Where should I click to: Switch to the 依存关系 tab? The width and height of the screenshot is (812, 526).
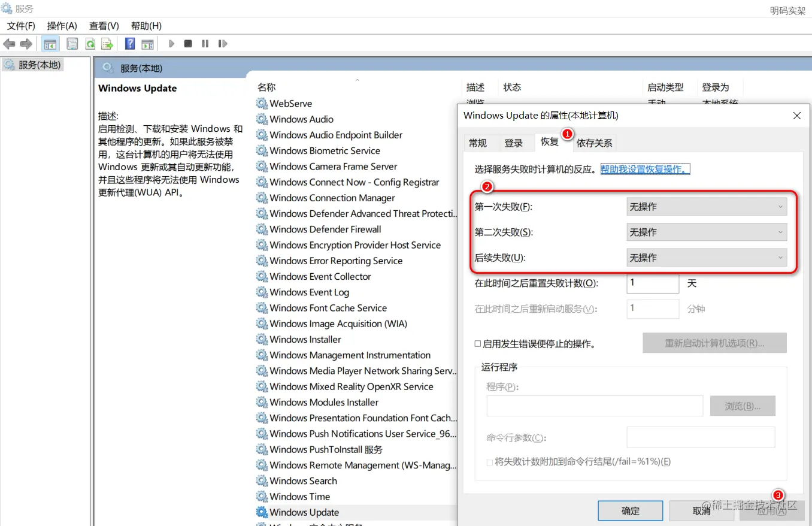click(x=594, y=143)
